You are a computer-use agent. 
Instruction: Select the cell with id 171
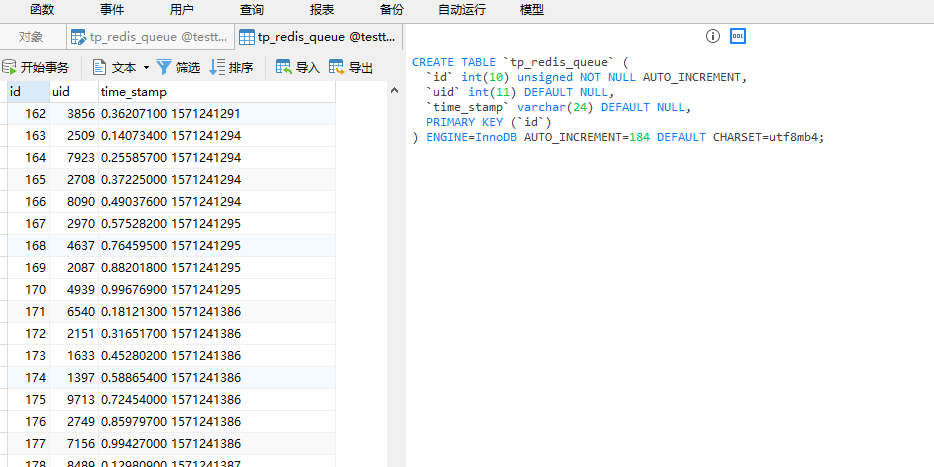click(x=28, y=312)
